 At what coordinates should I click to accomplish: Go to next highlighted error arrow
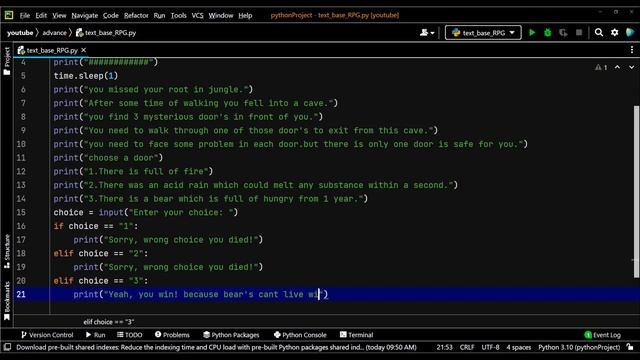pos(631,67)
